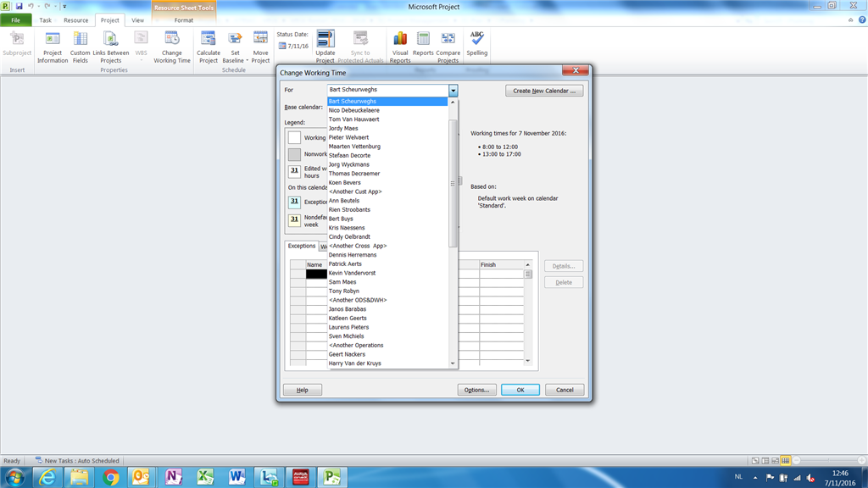Open Reports in ribbon

point(423,44)
